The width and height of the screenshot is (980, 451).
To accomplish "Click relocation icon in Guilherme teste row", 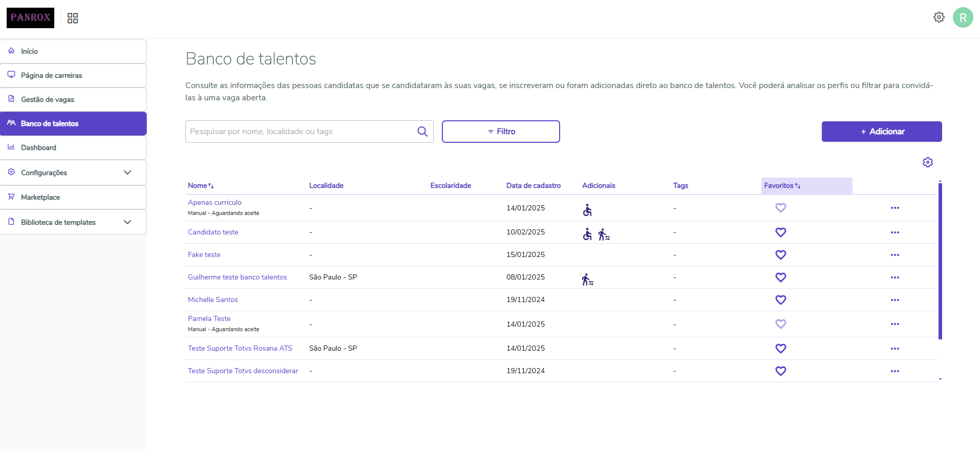I will pos(588,280).
